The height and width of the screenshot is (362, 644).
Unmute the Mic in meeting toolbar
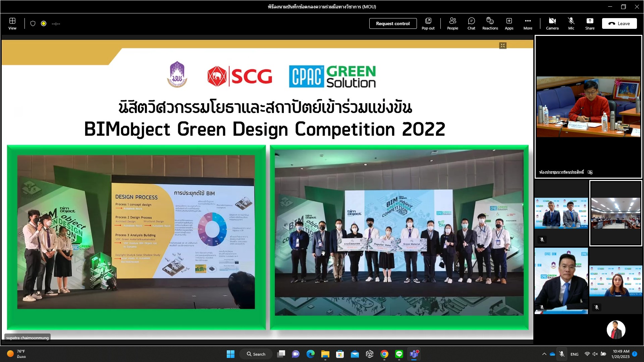[x=571, y=23]
